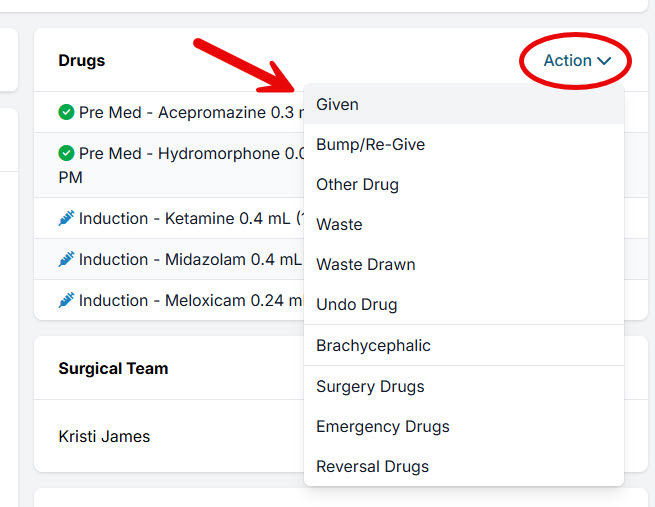Select Reversal Drugs menu item
The width and height of the screenshot is (655, 507).
(x=372, y=466)
